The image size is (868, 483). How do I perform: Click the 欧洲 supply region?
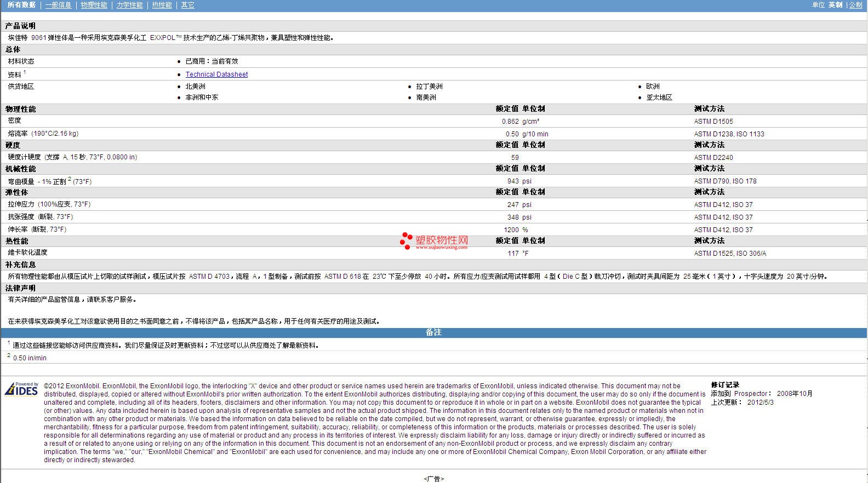pyautogui.click(x=653, y=87)
